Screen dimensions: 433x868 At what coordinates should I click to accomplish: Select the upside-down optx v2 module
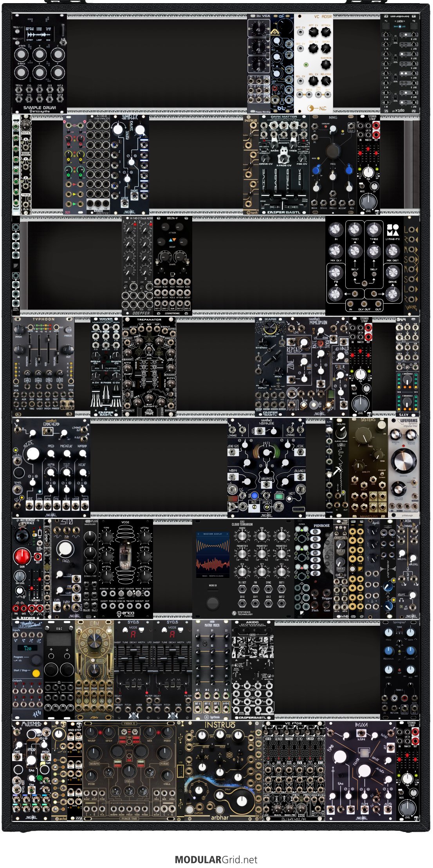[400, 64]
